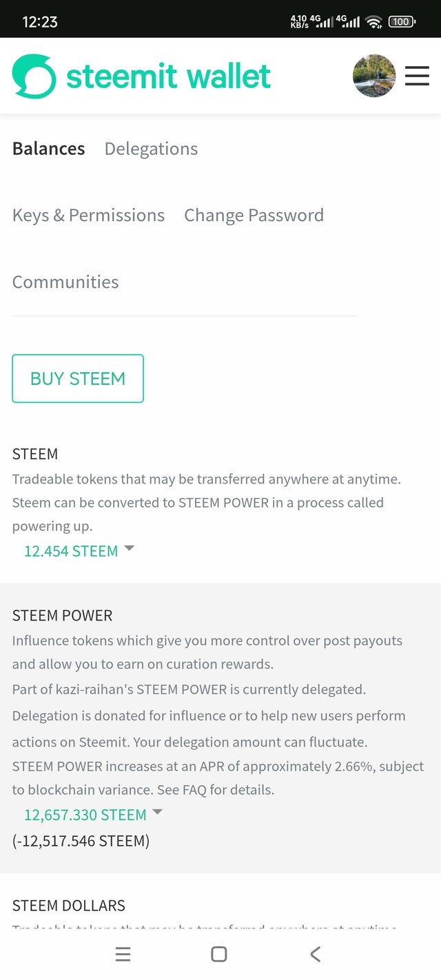This screenshot has height=980, width=441.
Task: Tap the steemit wallet title text
Action: [x=169, y=76]
